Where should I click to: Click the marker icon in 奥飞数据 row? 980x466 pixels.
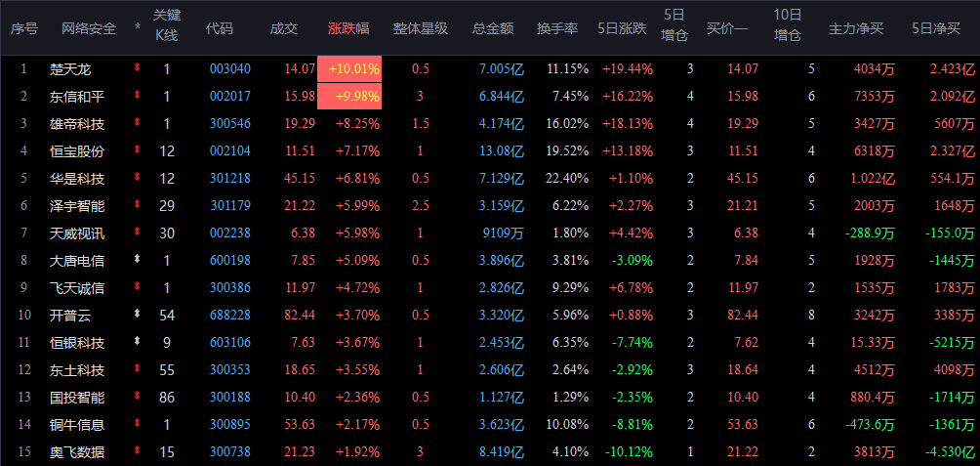click(138, 451)
